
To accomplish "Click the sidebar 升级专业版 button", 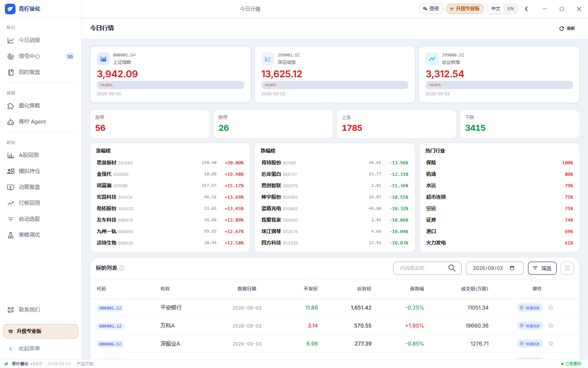I will 40,331.
